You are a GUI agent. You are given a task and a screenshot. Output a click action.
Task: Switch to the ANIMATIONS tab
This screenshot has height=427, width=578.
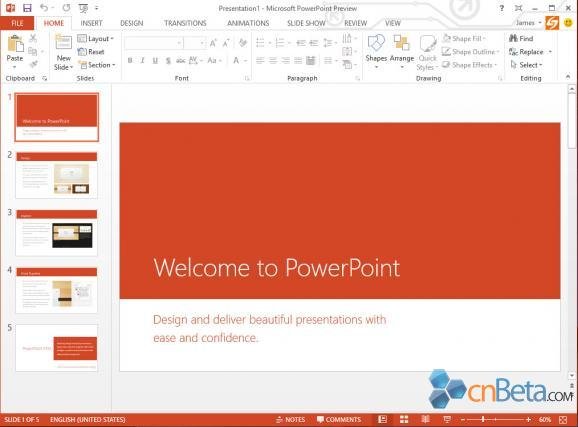(248, 23)
